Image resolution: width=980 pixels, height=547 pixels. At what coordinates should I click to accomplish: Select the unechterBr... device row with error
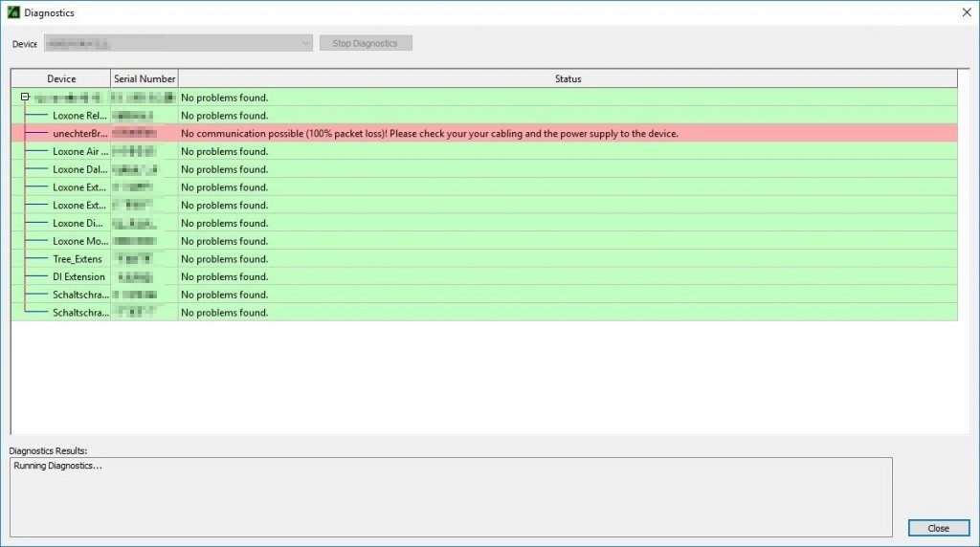79,134
